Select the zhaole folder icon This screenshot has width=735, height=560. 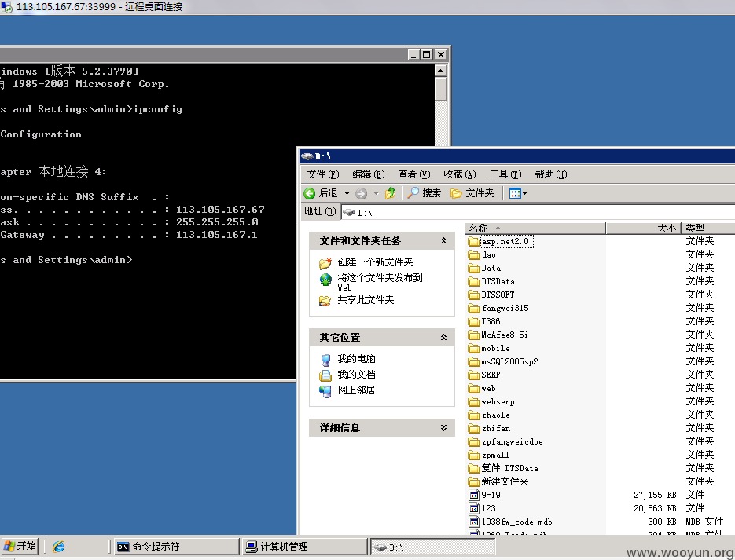[474, 415]
